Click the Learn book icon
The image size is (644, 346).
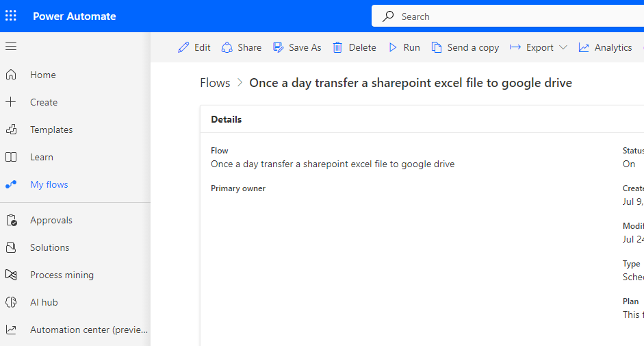11,157
